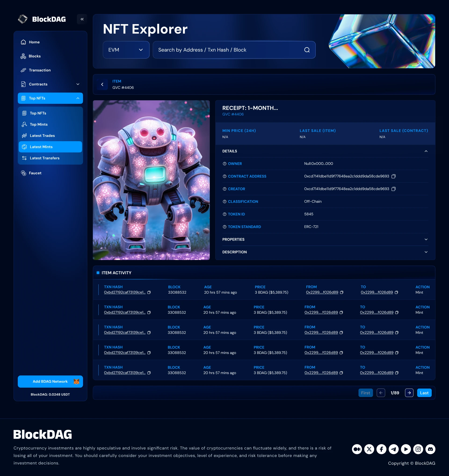Click help icon next to OWNER
The width and height of the screenshot is (449, 476).
(x=224, y=164)
